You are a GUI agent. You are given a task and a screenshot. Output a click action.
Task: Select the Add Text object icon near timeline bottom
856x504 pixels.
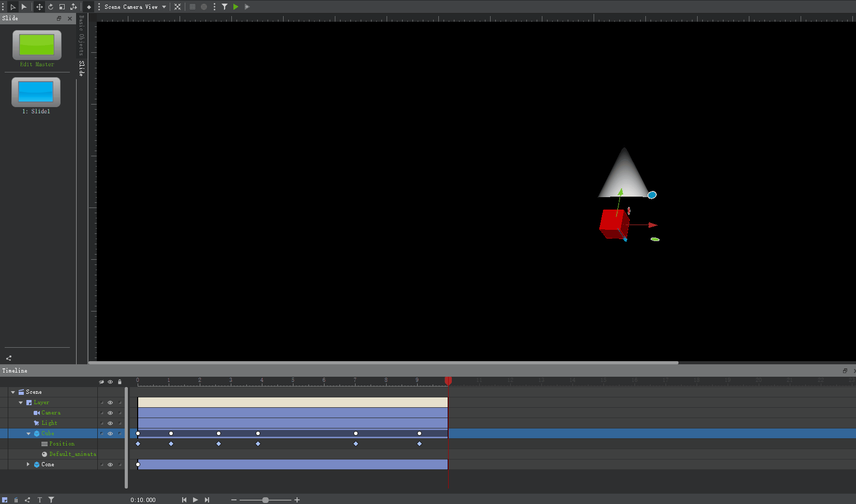39,499
